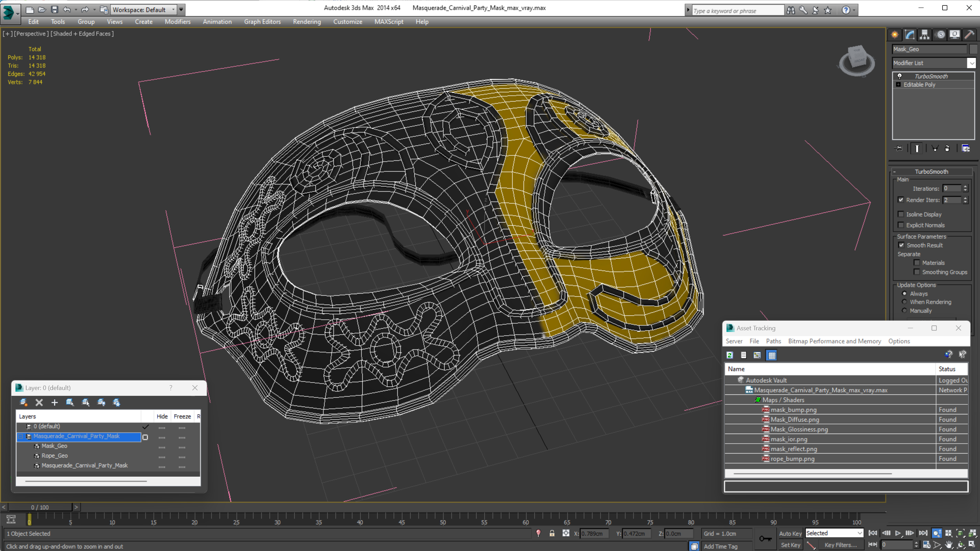Screen dimensions: 980x551
Task: Open the Modifiers menu
Action: 177,22
